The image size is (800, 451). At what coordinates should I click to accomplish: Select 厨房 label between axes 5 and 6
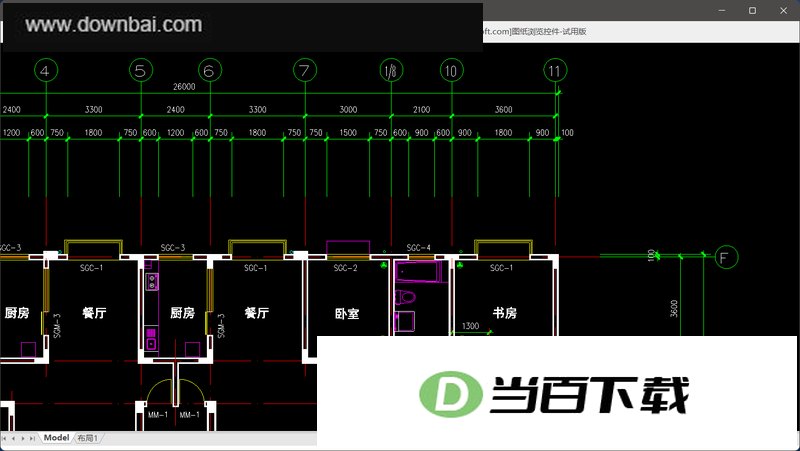pyautogui.click(x=182, y=313)
